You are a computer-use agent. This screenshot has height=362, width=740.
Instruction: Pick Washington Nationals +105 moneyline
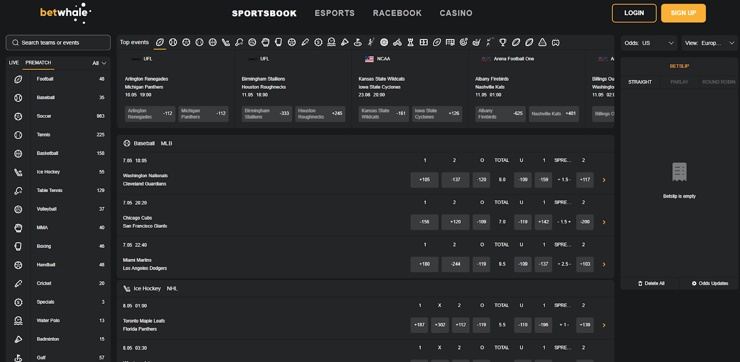(424, 180)
